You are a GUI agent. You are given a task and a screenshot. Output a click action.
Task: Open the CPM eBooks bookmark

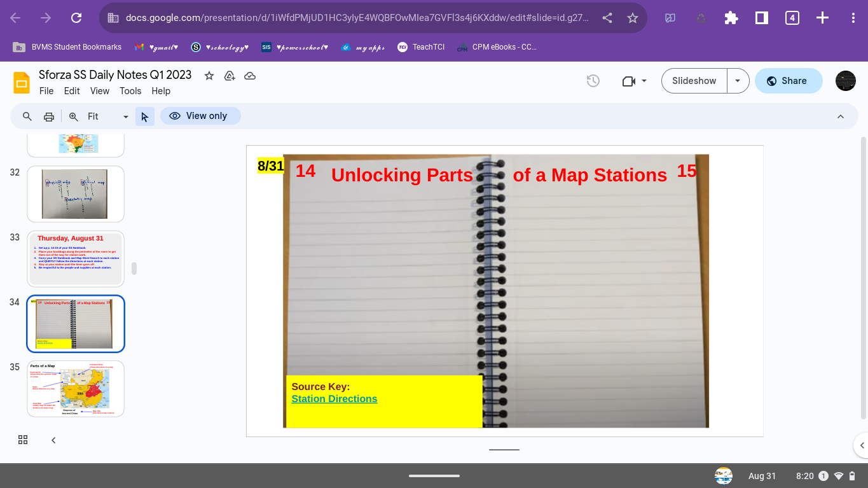click(497, 47)
